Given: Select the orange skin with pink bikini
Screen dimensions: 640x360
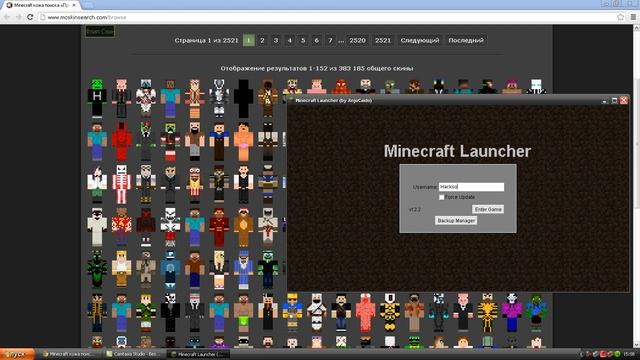Looking at the screenshot, I should coord(243,141).
